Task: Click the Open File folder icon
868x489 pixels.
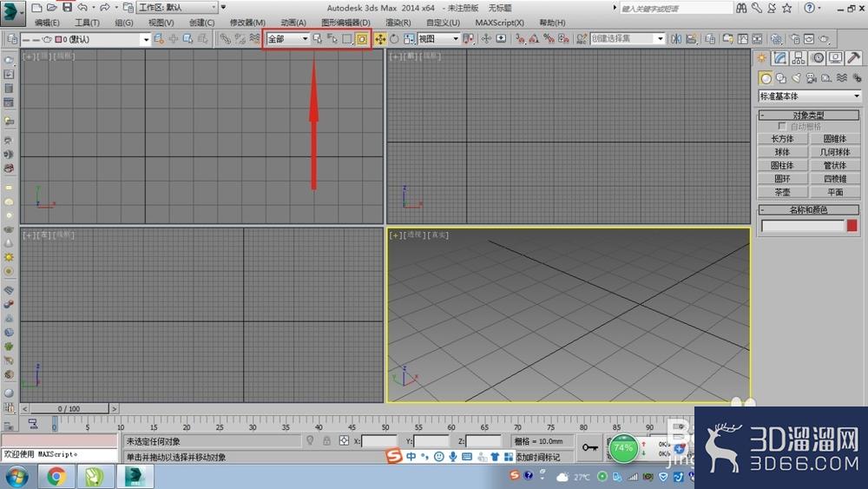Action: click(x=51, y=8)
